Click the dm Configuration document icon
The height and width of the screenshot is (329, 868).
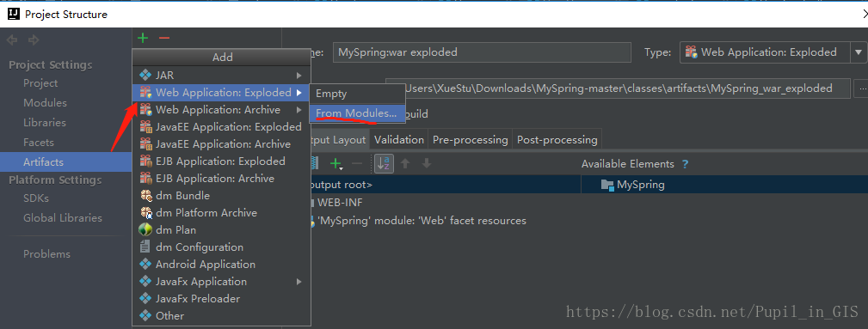[145, 247]
